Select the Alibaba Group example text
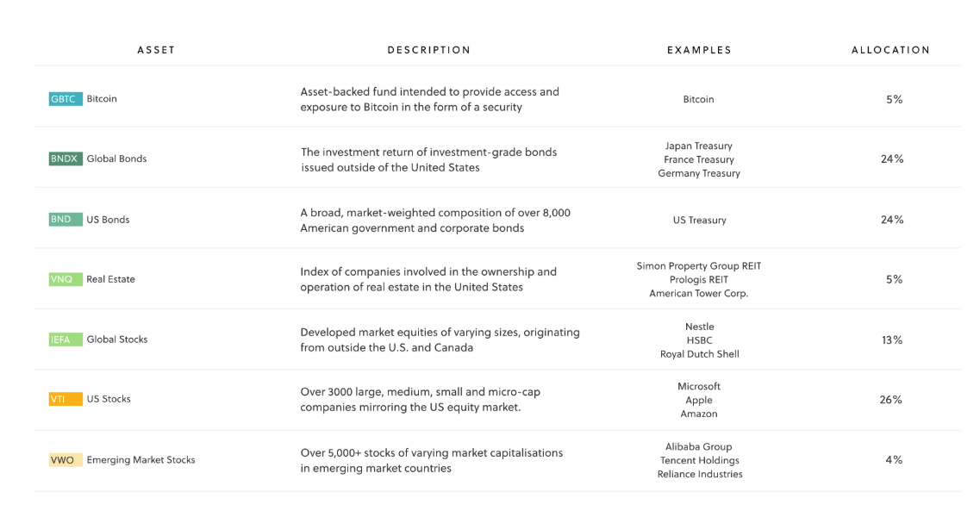Screen dimensions: 980x523 tap(699, 446)
